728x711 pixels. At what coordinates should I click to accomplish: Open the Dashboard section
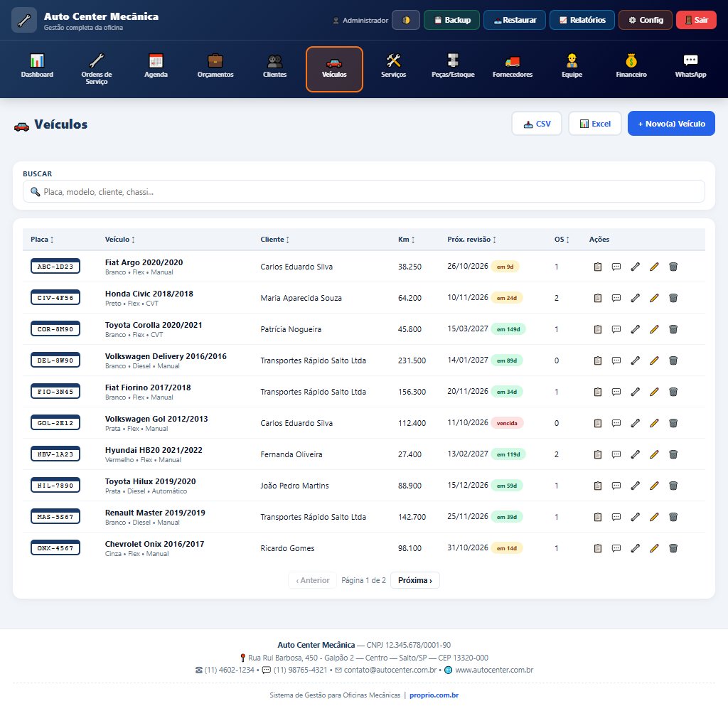click(37, 69)
